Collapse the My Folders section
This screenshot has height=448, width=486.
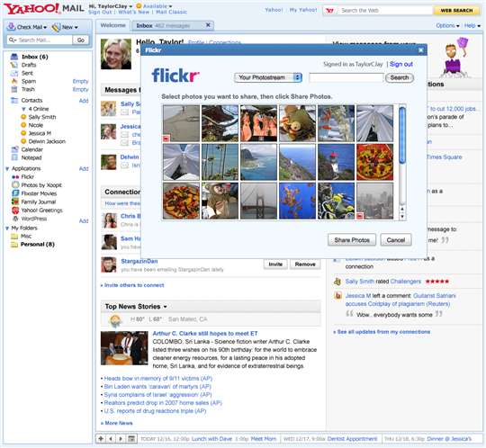point(7,228)
